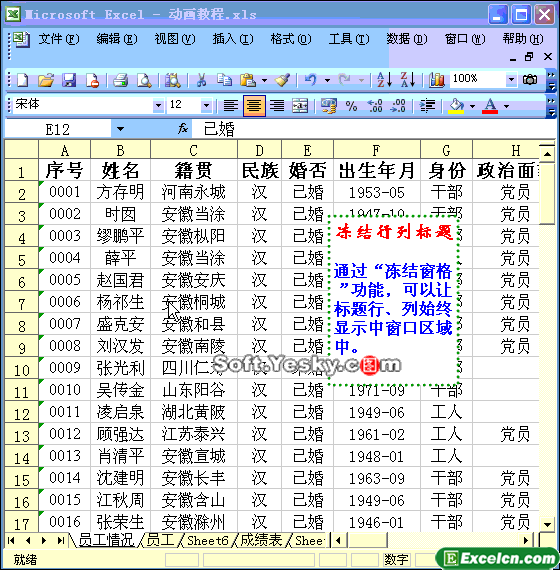
Task: Apply yellow fill color
Action: point(457,106)
